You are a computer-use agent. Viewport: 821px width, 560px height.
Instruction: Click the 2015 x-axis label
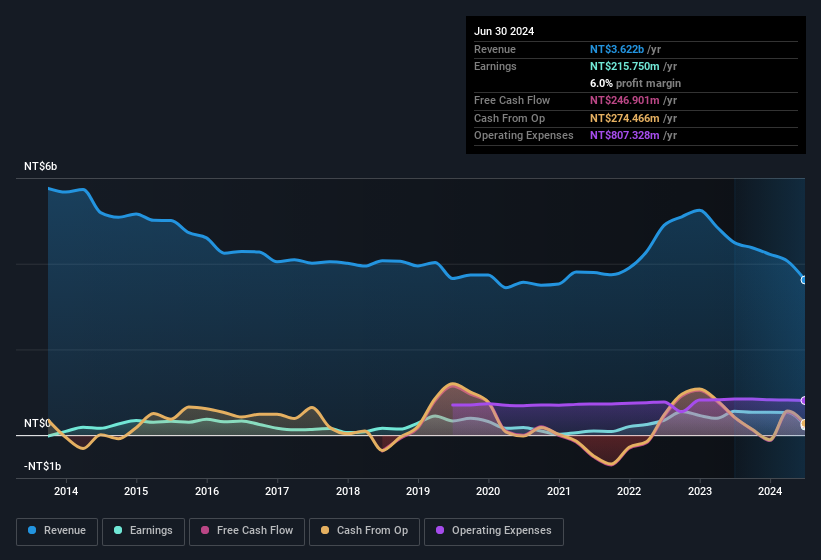coord(136,491)
